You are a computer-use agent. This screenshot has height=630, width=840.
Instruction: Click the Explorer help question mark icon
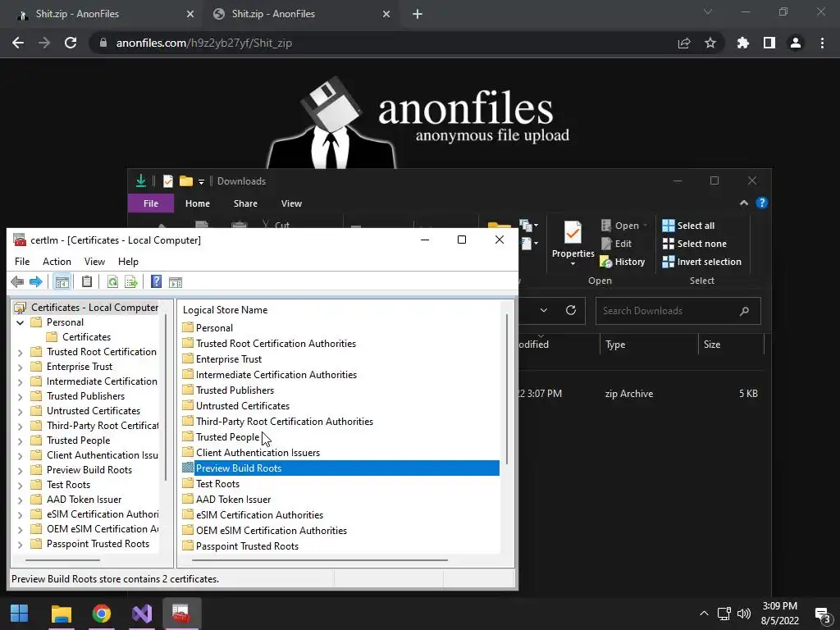(x=762, y=203)
